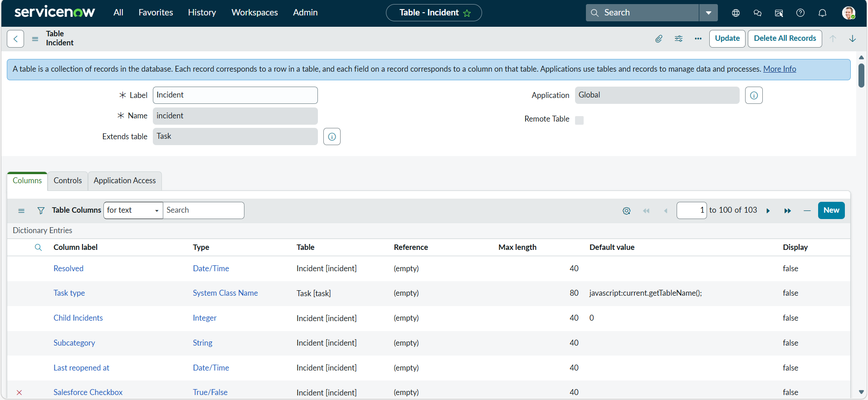Click the info icon next to Extends table
Image resolution: width=868 pixels, height=400 pixels.
[x=332, y=137]
